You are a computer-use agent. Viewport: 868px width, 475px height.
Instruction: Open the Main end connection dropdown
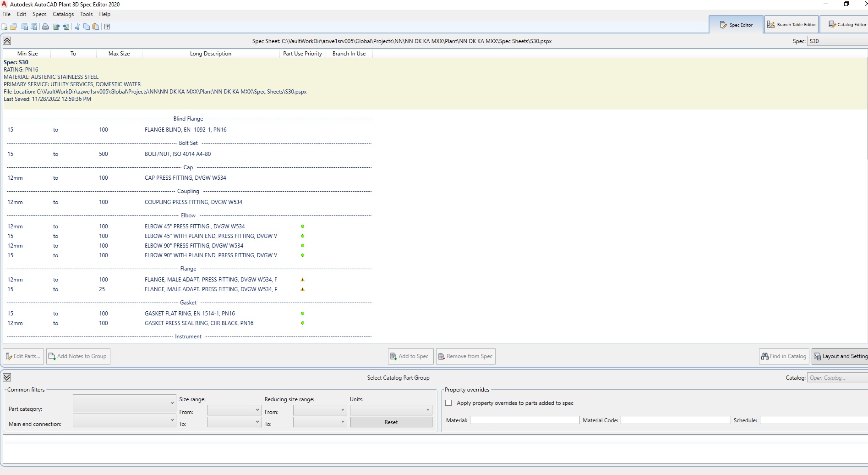(x=124, y=420)
